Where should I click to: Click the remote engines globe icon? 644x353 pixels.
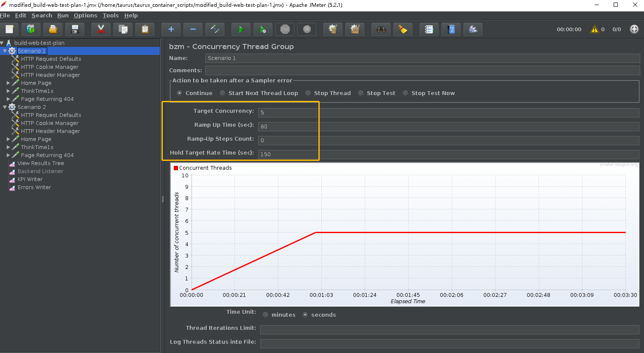click(634, 29)
